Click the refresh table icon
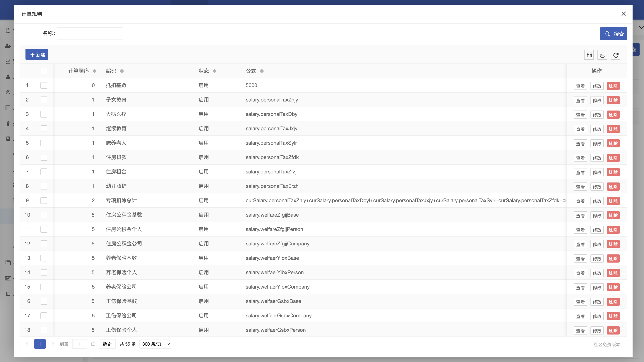The height and width of the screenshot is (362, 644). [616, 55]
